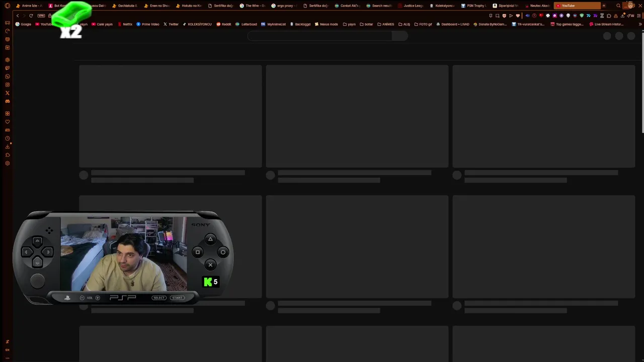The image size is (644, 362).
Task: Toggle the VPN badge
Action: [41, 16]
